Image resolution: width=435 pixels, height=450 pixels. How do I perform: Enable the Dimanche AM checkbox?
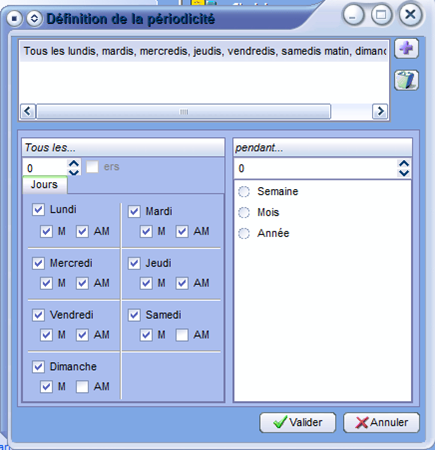tap(82, 387)
